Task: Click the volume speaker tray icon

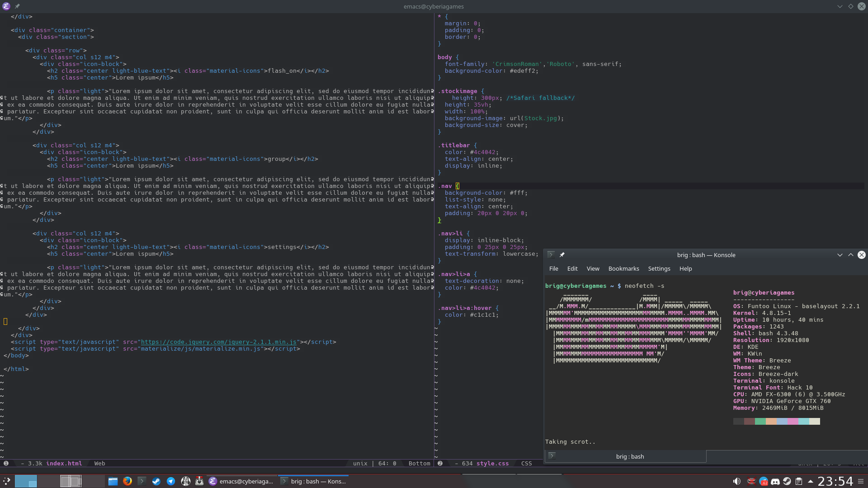Action: pyautogui.click(x=736, y=481)
